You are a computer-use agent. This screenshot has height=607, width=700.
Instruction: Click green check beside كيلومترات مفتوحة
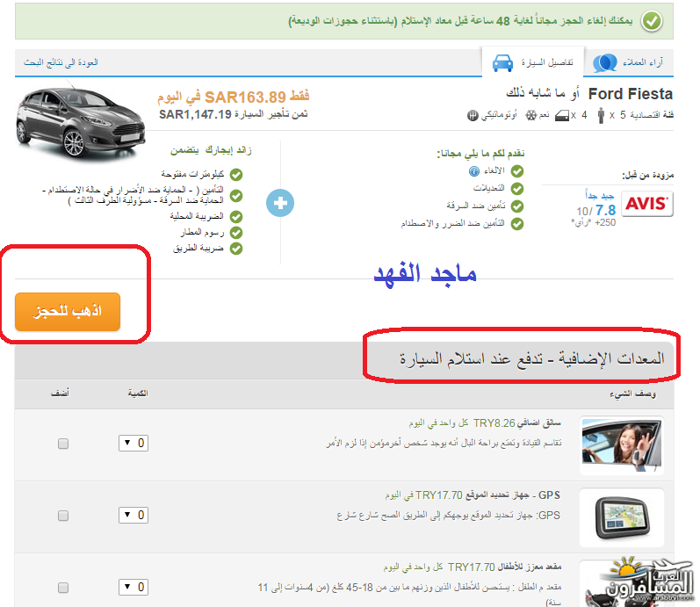click(236, 175)
